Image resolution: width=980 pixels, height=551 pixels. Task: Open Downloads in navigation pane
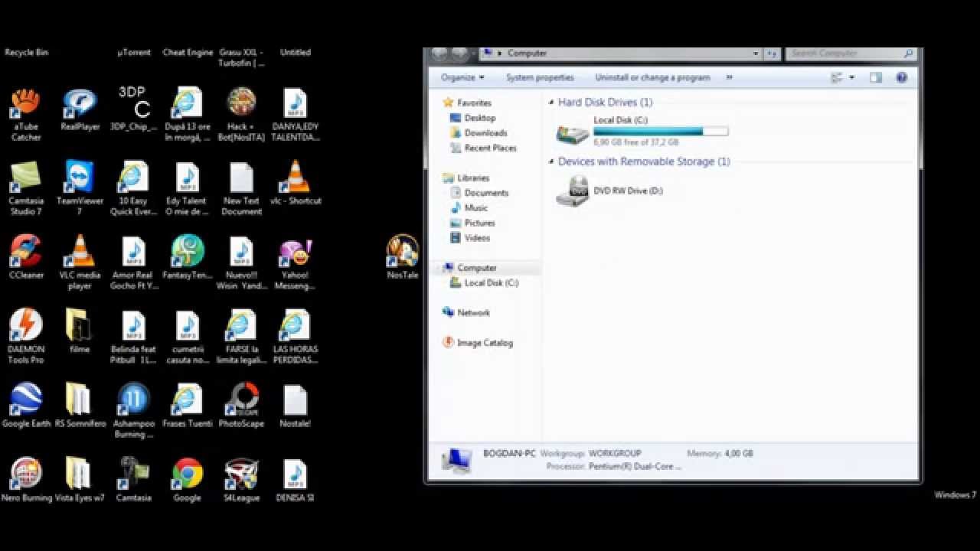(478, 133)
